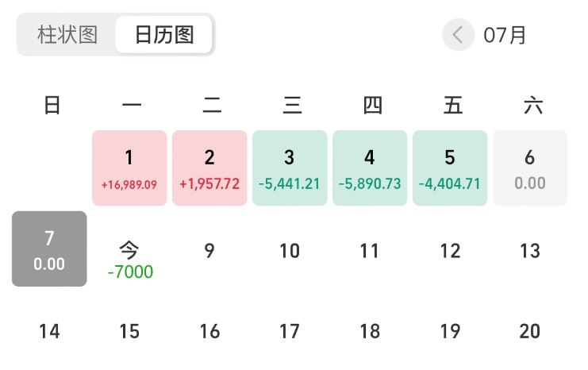This screenshot has height=370, width=588.
Task: Open day 19 in the calendar
Action: 450,331
